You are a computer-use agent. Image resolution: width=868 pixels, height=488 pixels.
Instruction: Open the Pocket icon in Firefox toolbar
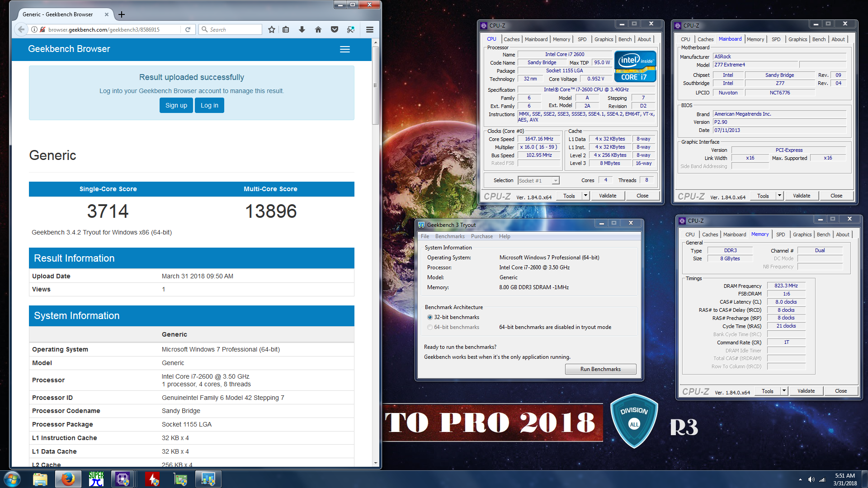[335, 29]
